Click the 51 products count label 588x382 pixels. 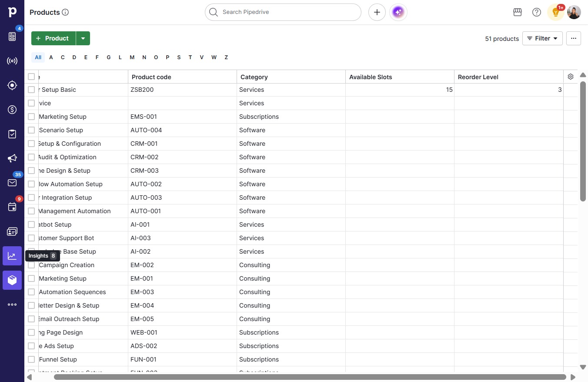point(502,39)
